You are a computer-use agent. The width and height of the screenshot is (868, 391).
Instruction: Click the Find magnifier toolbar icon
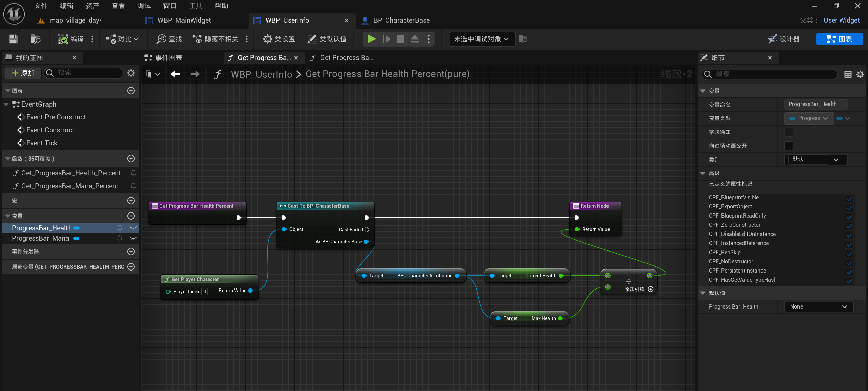pos(161,39)
